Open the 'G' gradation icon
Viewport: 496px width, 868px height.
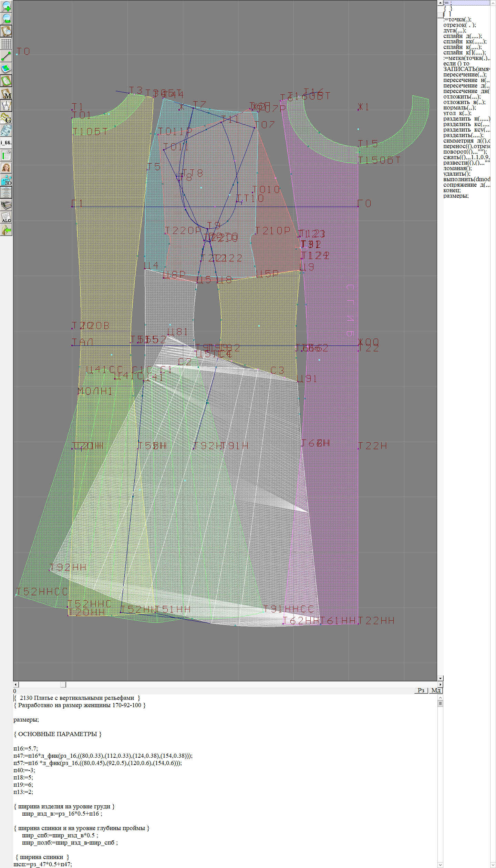pos(6,118)
